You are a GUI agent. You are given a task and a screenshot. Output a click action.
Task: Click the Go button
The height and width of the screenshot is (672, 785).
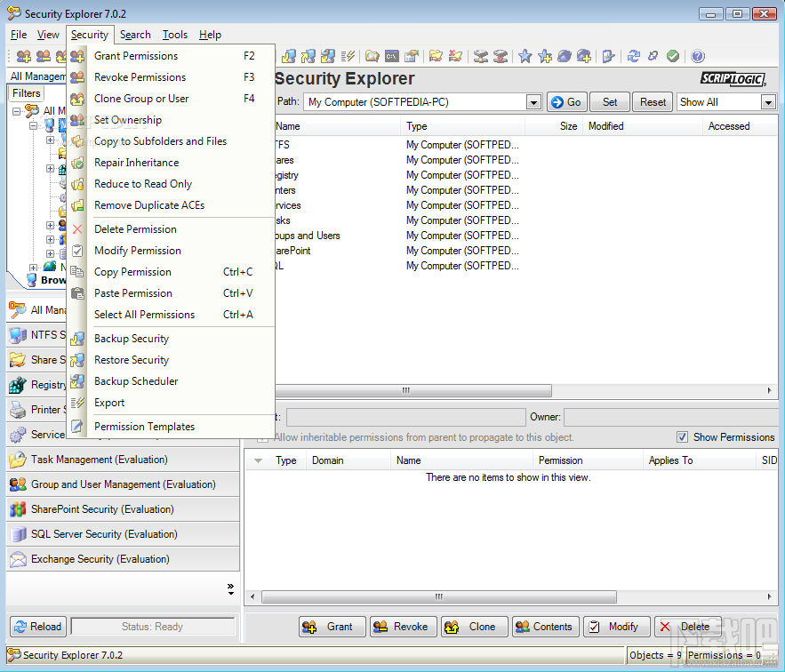[566, 102]
